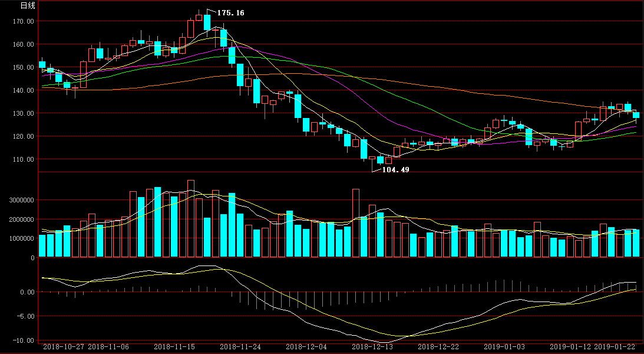Screen dimensions: 644x354
Task: Pick the 2019-01-03 date label
Action: tap(504, 346)
